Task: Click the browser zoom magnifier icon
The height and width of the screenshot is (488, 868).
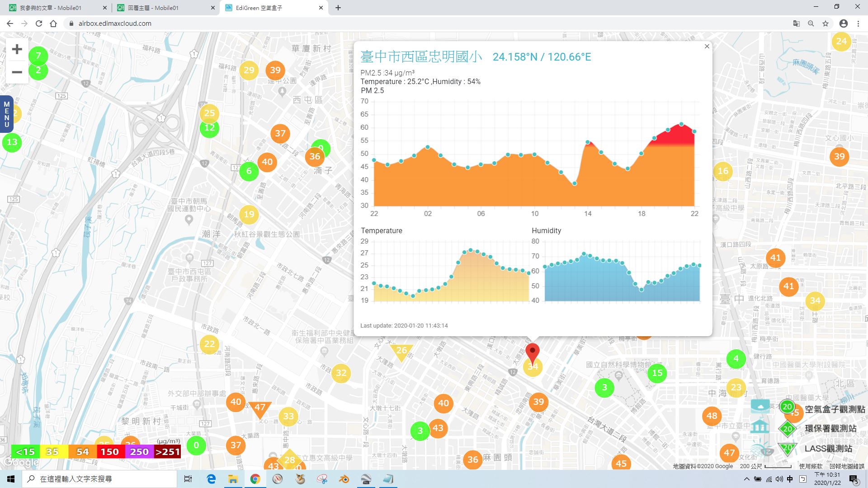Action: pyautogui.click(x=811, y=23)
